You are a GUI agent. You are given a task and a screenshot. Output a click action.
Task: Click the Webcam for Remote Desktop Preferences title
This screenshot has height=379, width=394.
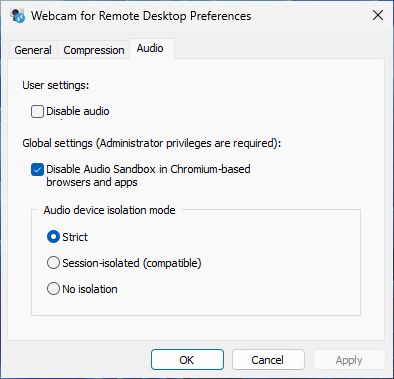coord(141,16)
